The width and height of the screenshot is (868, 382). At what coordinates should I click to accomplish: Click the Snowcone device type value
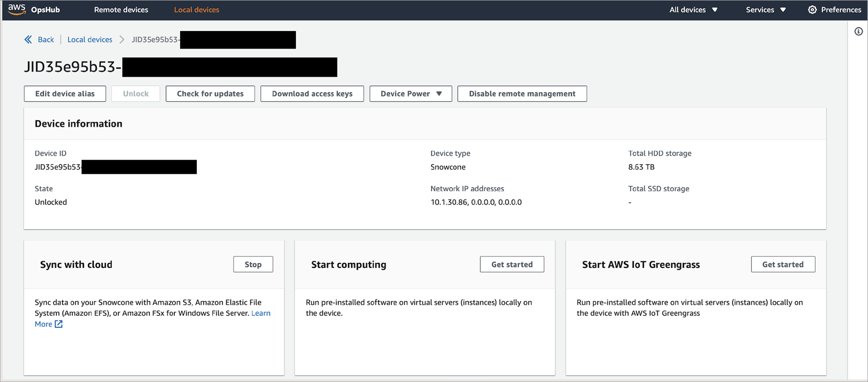(448, 167)
